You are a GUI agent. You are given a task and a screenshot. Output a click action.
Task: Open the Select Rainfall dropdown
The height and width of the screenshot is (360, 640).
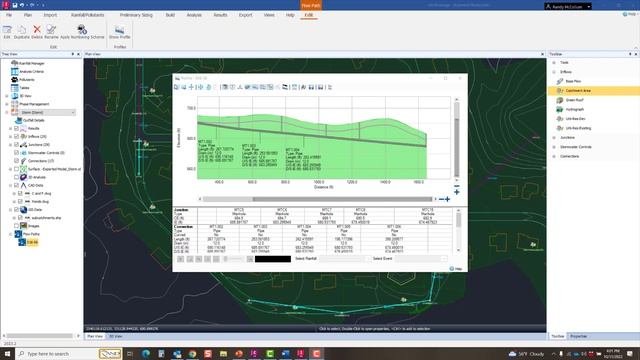pyautogui.click(x=344, y=259)
